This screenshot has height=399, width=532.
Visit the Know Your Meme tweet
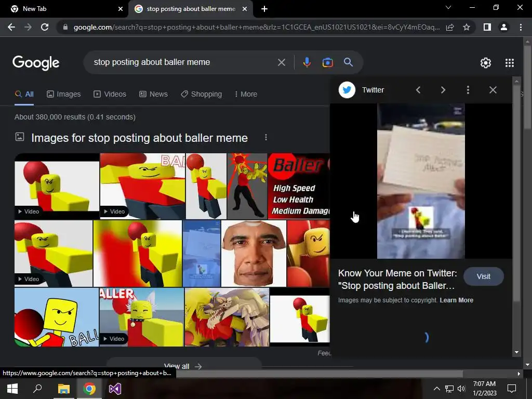(483, 276)
